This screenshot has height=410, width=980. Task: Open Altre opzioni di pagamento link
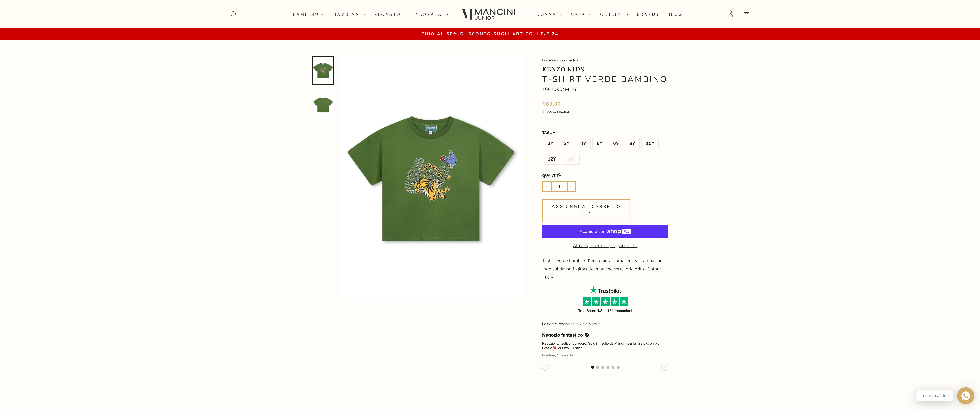click(x=605, y=246)
